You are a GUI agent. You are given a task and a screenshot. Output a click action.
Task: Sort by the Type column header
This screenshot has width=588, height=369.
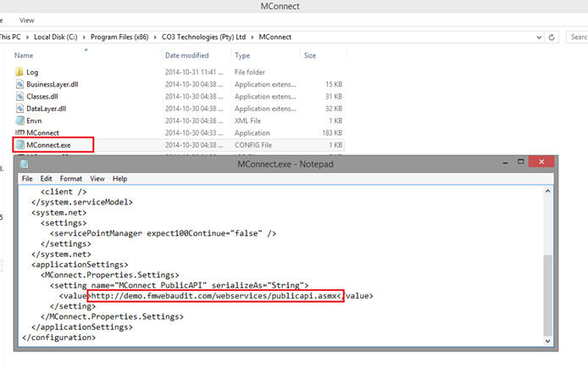pyautogui.click(x=242, y=55)
